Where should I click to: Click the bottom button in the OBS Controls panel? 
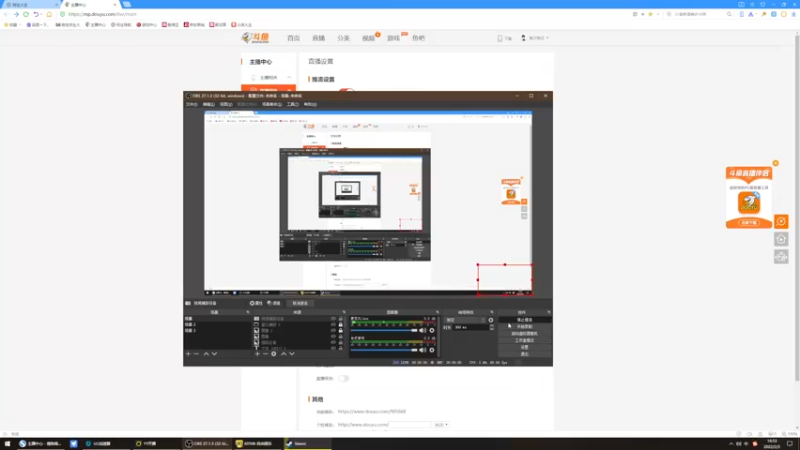[524, 354]
